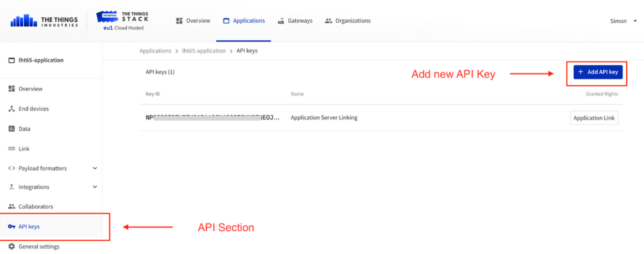644x254 pixels.
Task: Click The Things Industries logo
Action: [44, 21]
